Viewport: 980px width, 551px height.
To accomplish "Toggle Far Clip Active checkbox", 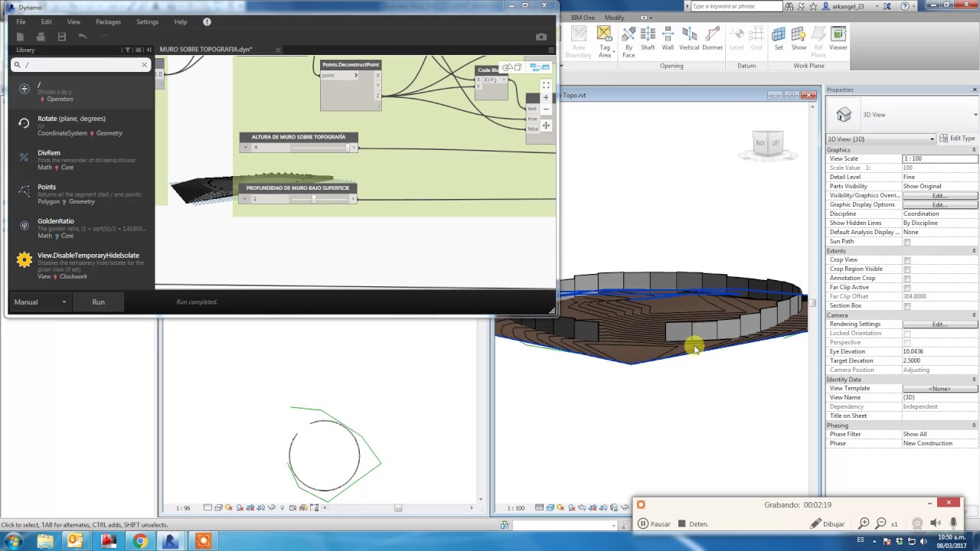I will pyautogui.click(x=907, y=288).
